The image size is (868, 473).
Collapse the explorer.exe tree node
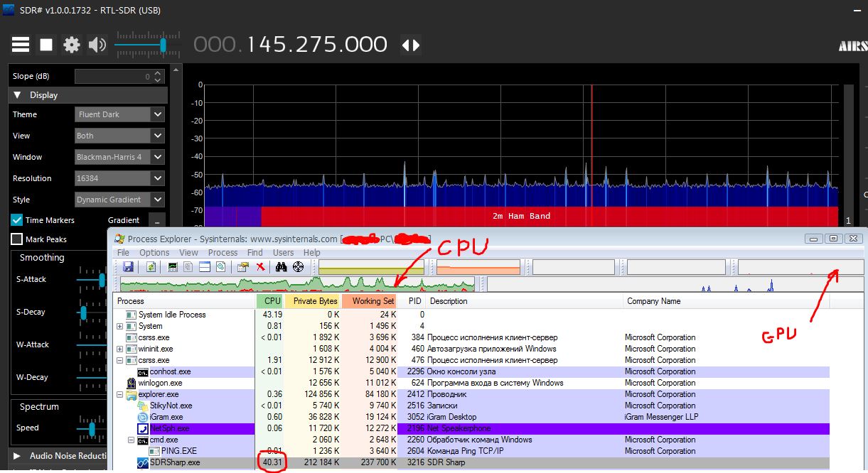pyautogui.click(x=120, y=394)
